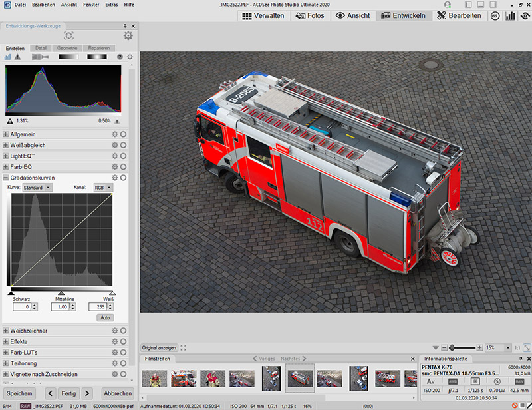
Task: Click the help question mark icon
Action: 120,57
